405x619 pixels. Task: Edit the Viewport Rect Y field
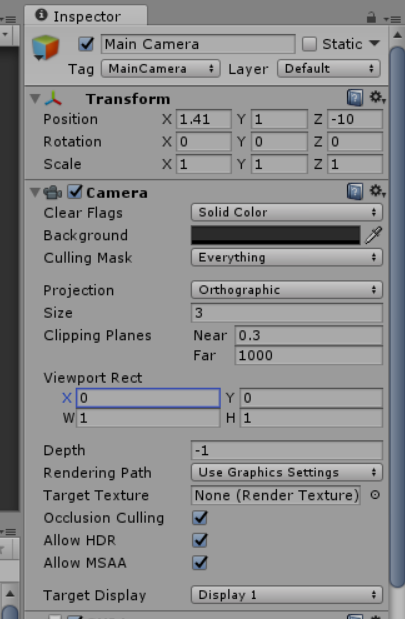[x=311, y=398]
